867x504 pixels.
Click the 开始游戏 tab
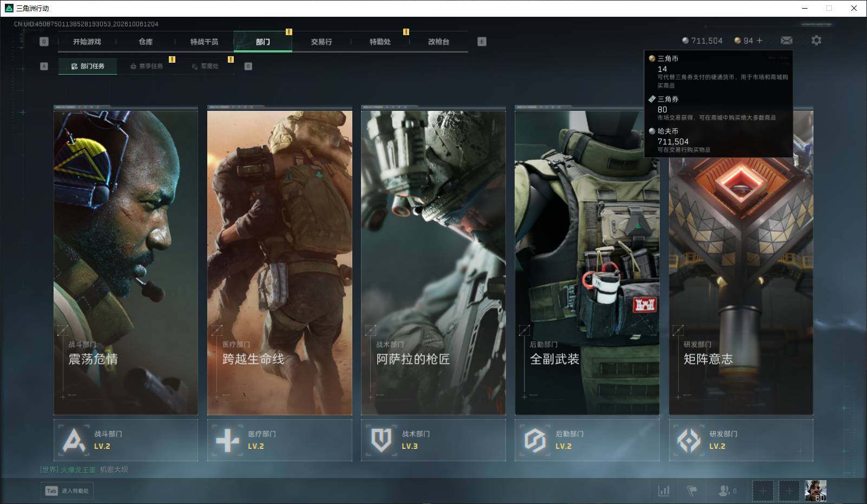click(87, 42)
